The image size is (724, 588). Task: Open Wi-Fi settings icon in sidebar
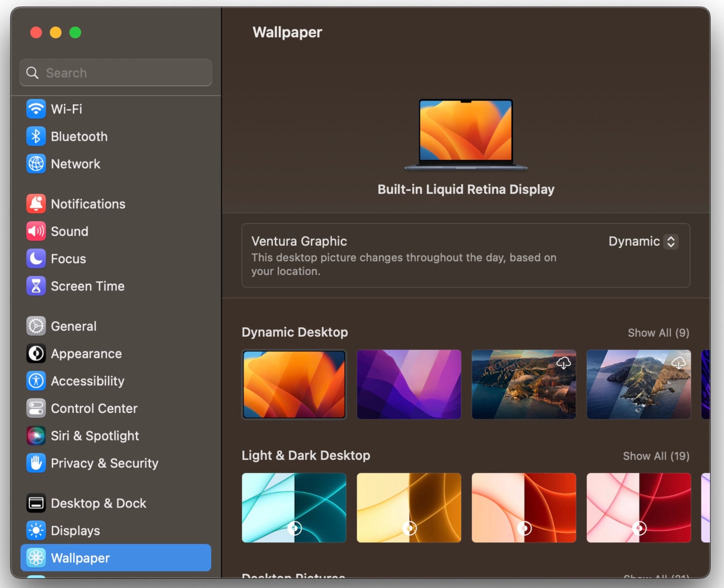pos(36,109)
